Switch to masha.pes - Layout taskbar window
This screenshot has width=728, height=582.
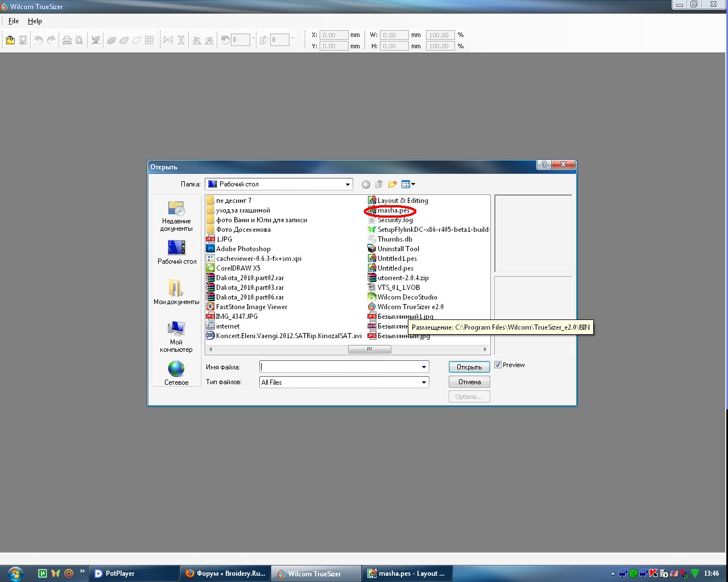[406, 573]
